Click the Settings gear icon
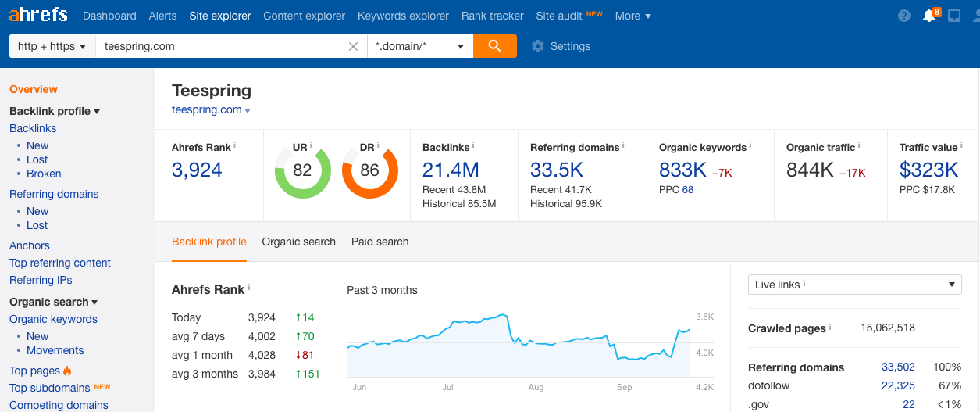This screenshot has height=412, width=980. tap(537, 46)
